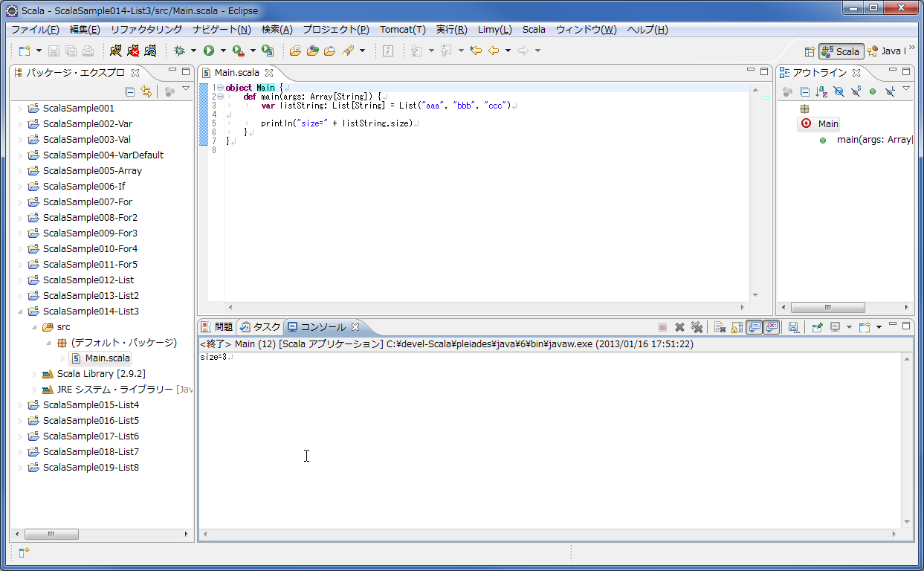Toggle hide local types (L) in Outline
This screenshot has width=924, height=571.
[x=890, y=91]
